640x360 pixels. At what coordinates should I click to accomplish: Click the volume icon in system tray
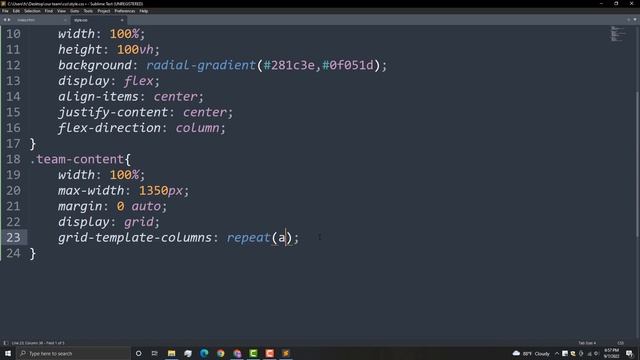coord(596,353)
